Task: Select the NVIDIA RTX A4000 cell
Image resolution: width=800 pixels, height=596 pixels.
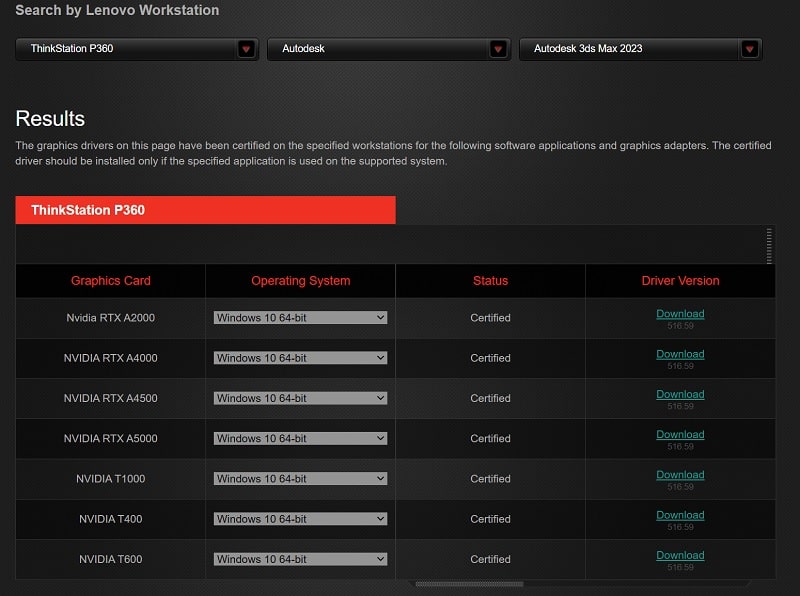Action: [x=111, y=358]
